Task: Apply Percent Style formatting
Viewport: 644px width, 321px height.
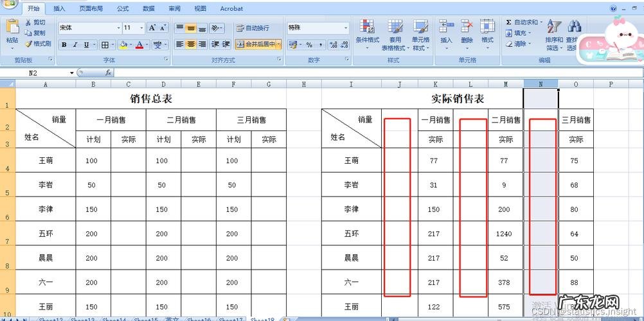Action: pos(309,44)
